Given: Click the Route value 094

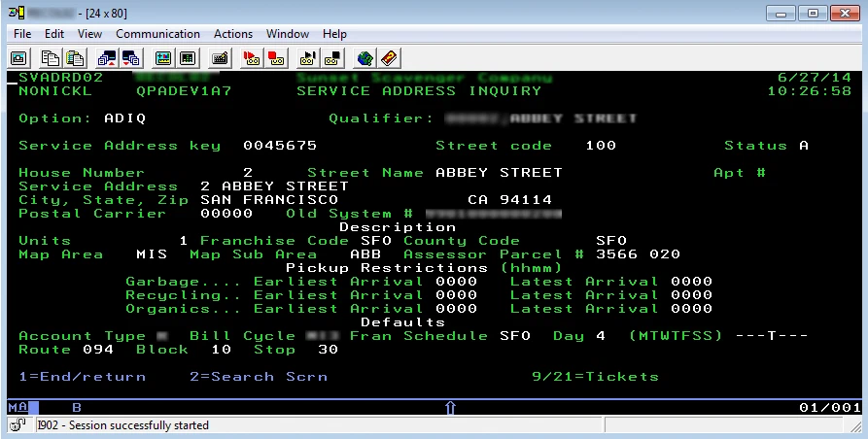Looking at the screenshot, I should click(98, 350).
